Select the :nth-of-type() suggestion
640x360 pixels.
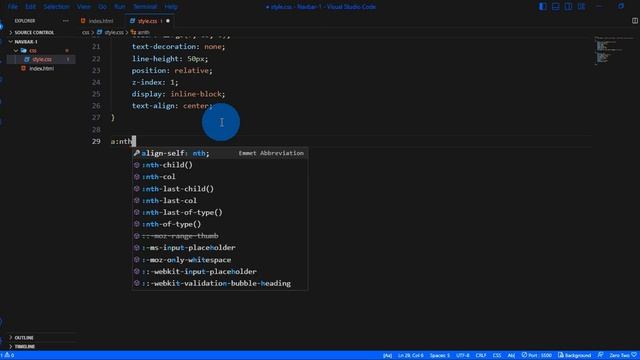(220, 224)
